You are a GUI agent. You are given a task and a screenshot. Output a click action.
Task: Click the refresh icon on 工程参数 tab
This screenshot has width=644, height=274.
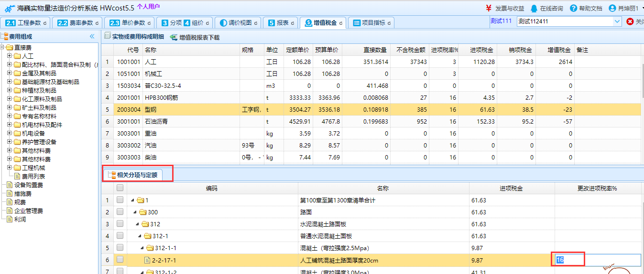coord(45,23)
